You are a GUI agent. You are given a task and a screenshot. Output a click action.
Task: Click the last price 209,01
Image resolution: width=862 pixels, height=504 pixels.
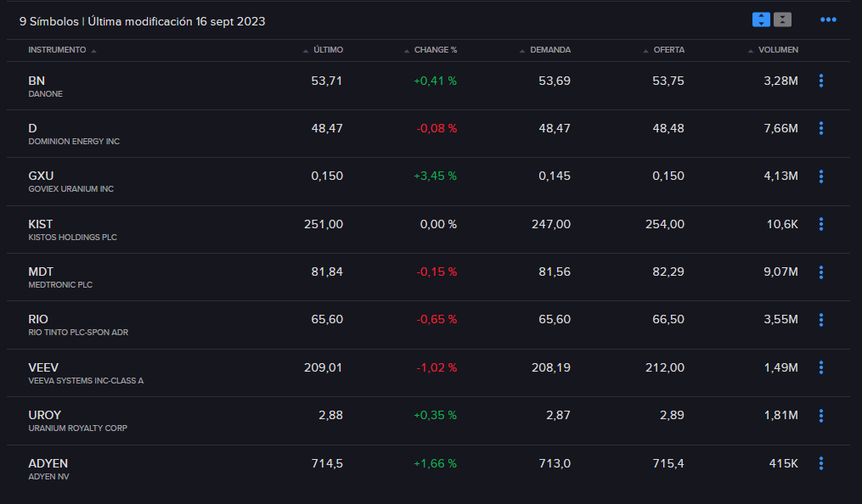click(x=324, y=368)
